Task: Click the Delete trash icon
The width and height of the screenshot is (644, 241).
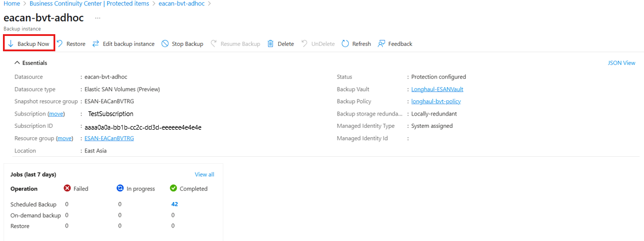Action: tap(271, 44)
